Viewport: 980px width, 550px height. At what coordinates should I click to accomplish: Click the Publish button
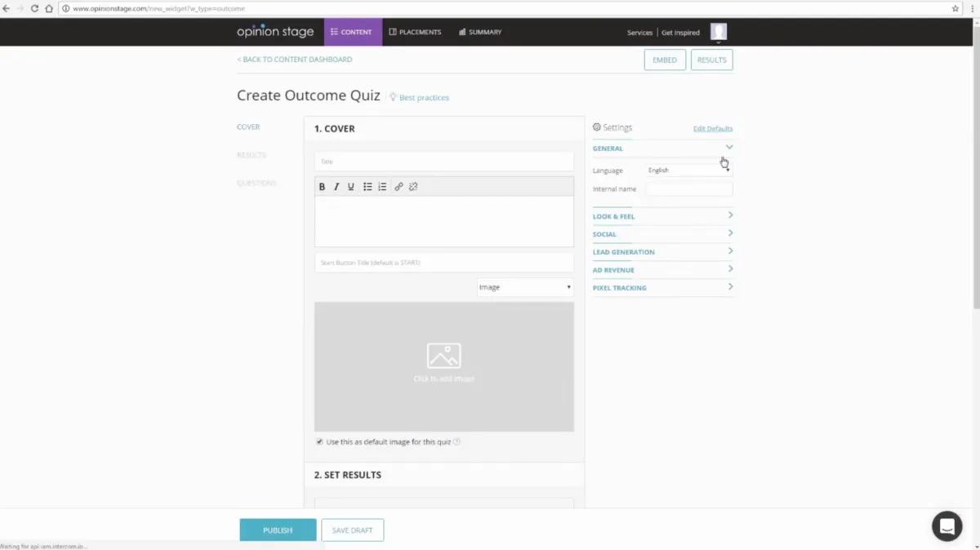(x=278, y=530)
